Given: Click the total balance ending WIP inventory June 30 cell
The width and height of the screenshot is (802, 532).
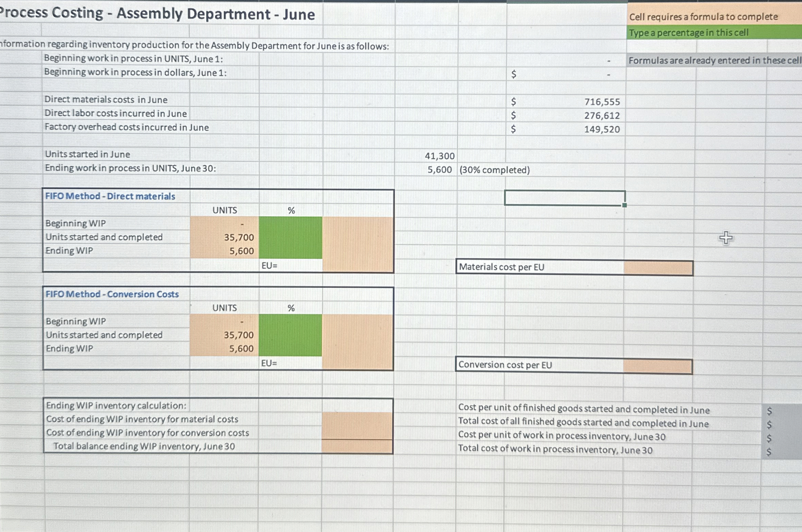Looking at the screenshot, I should click(357, 446).
